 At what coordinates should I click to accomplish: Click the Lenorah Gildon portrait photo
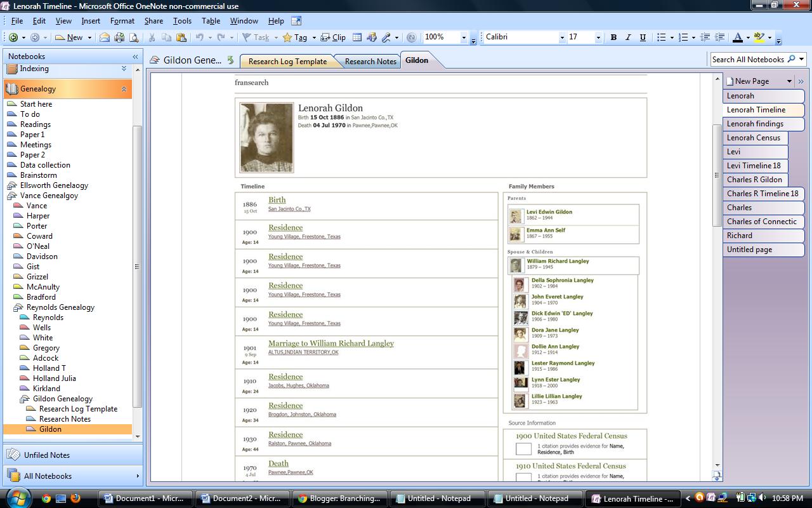[266, 138]
